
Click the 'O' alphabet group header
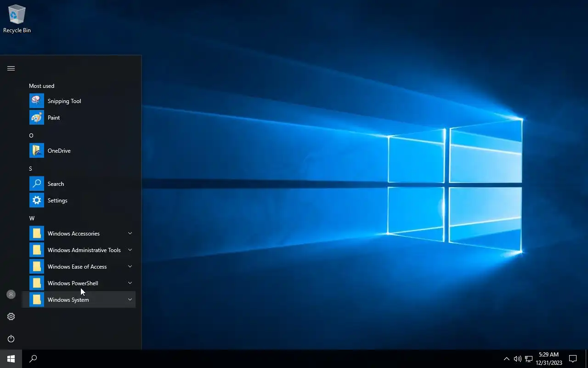[x=31, y=136]
